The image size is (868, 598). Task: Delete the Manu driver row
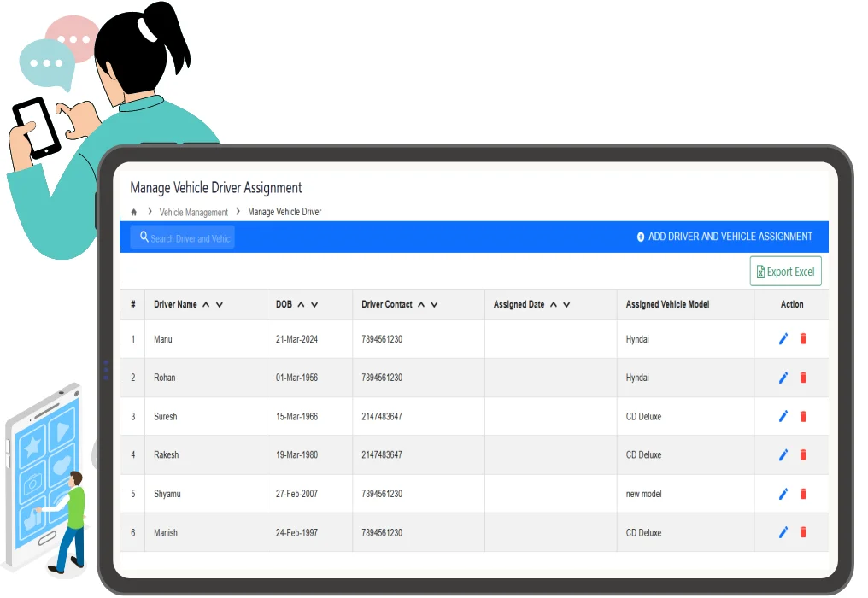point(803,339)
